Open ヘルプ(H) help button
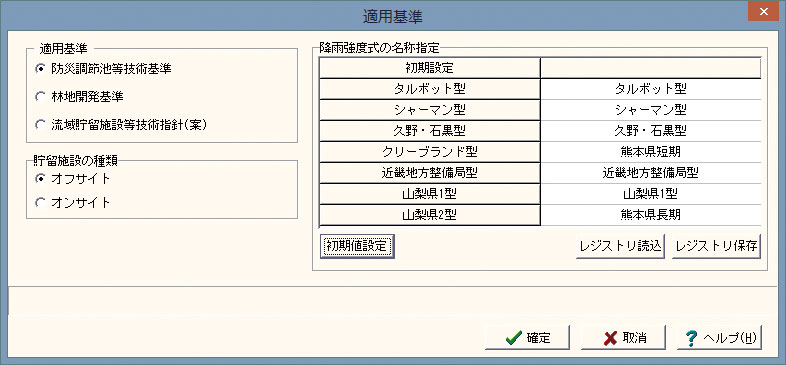This screenshot has width=786, height=365. click(719, 337)
